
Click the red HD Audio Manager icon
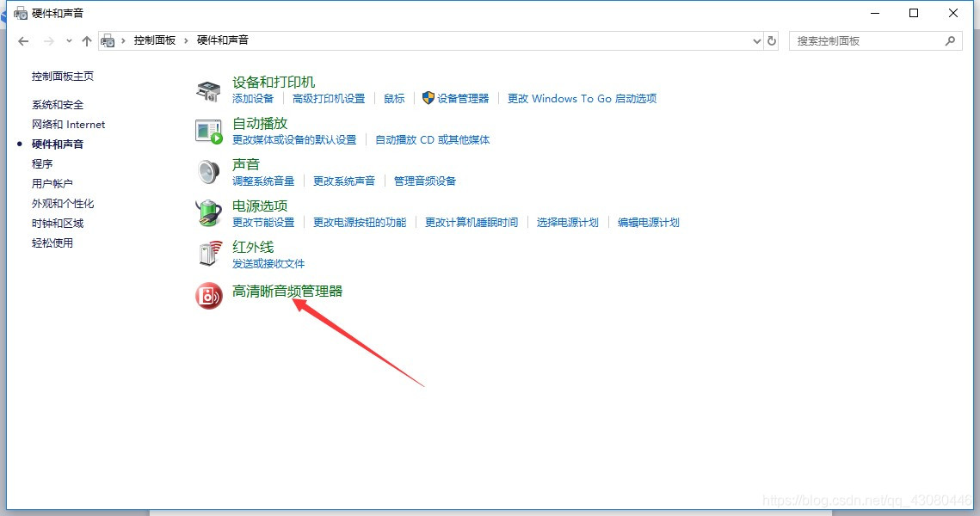coord(209,296)
